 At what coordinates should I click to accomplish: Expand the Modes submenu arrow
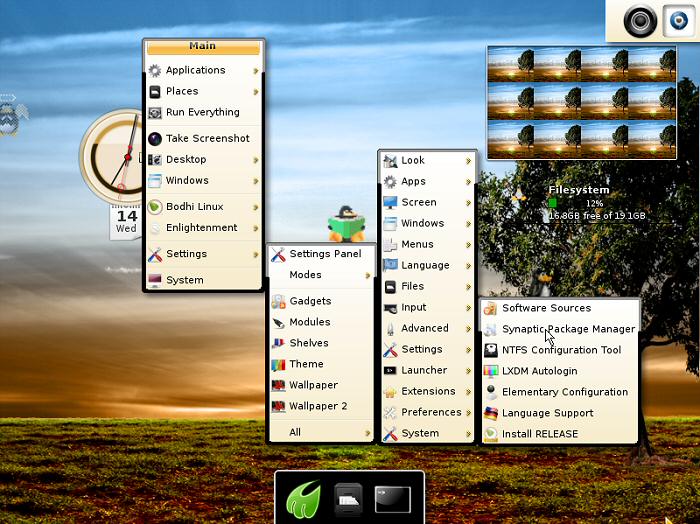tap(368, 275)
